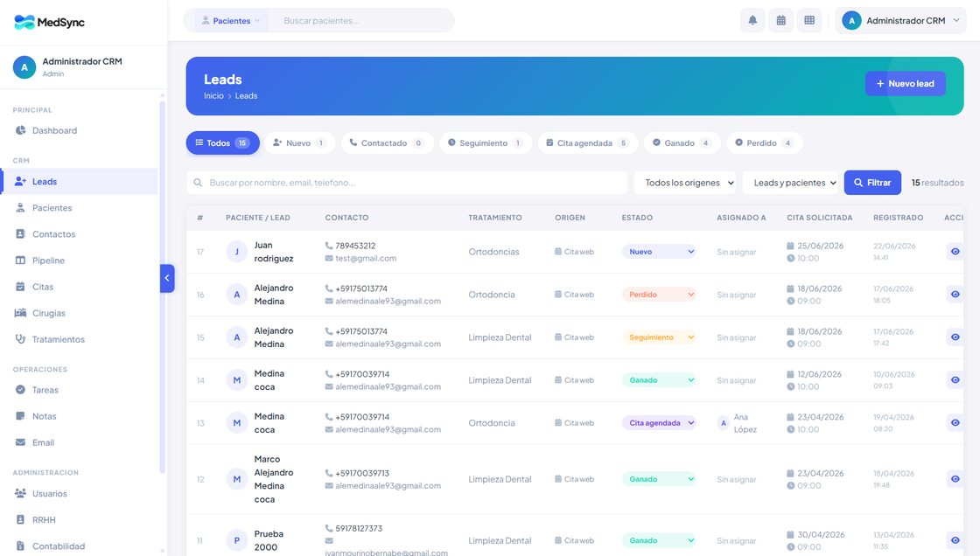980x556 pixels.
Task: Open Contabilidad in the sidebar
Action: (79, 546)
